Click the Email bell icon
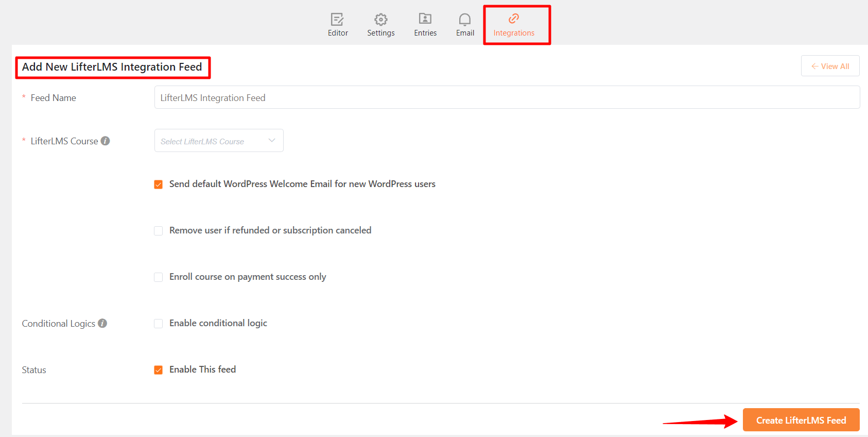Image resolution: width=868 pixels, height=437 pixels. [x=465, y=20]
